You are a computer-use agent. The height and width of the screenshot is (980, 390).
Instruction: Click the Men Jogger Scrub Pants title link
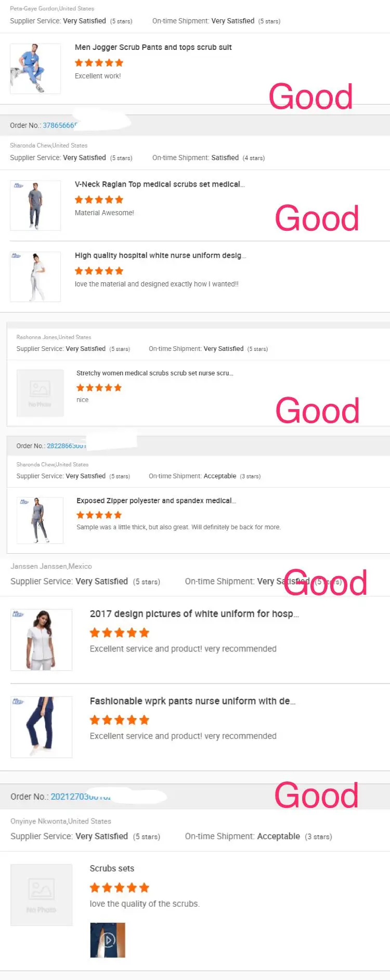(x=153, y=47)
